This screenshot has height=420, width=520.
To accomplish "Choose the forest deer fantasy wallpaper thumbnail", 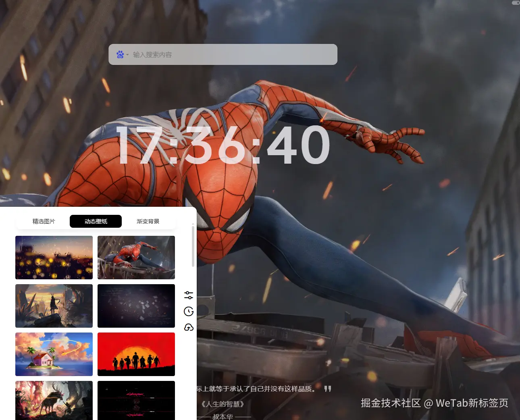I will coord(54,400).
